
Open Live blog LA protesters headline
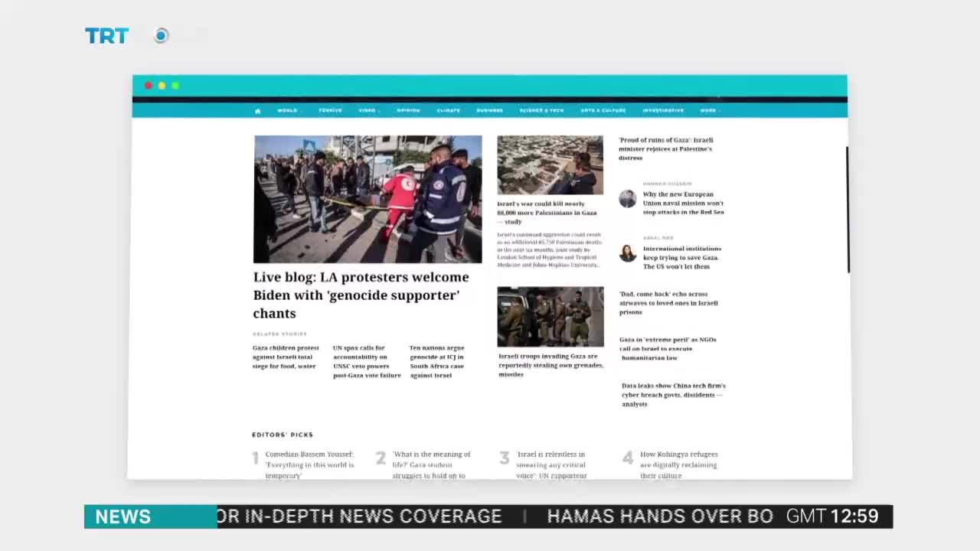point(361,295)
